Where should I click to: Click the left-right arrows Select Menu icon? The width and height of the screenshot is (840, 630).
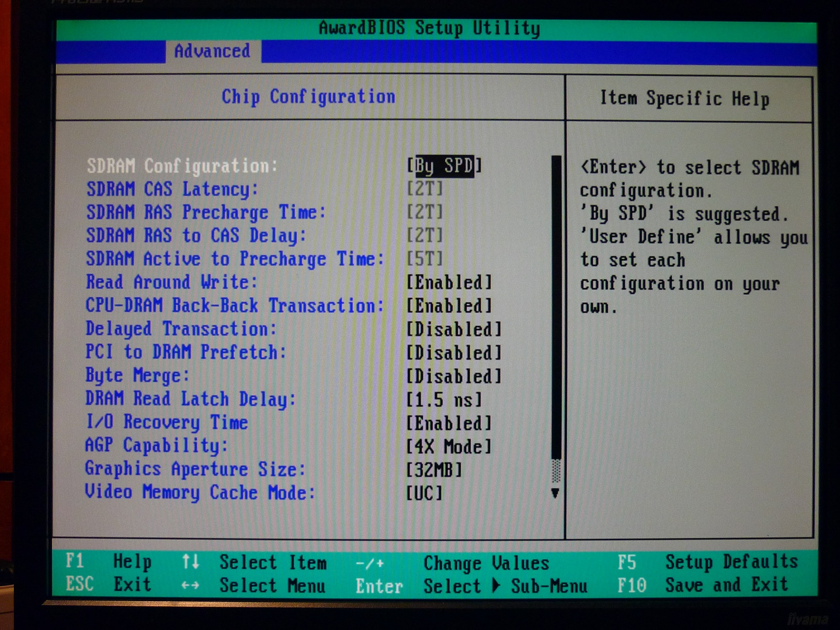pos(190,586)
